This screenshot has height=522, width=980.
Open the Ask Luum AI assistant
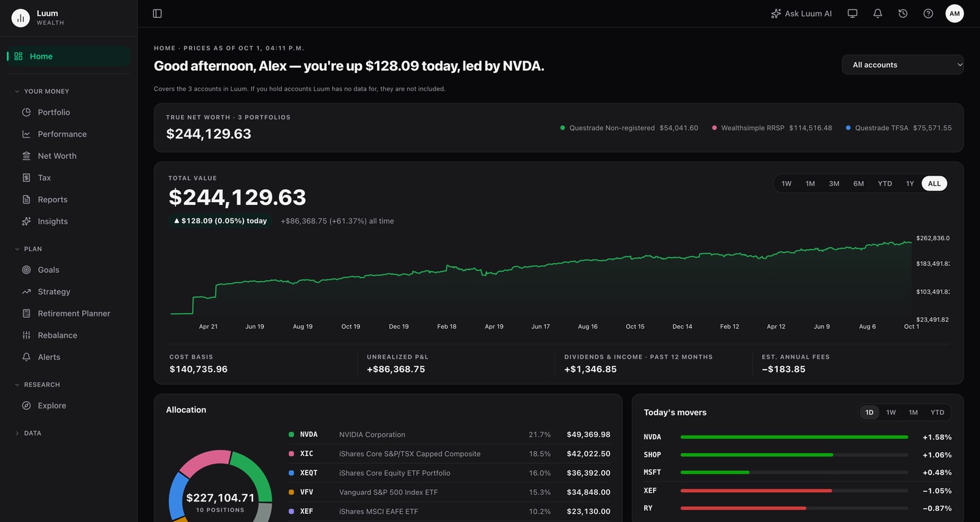click(x=801, y=14)
